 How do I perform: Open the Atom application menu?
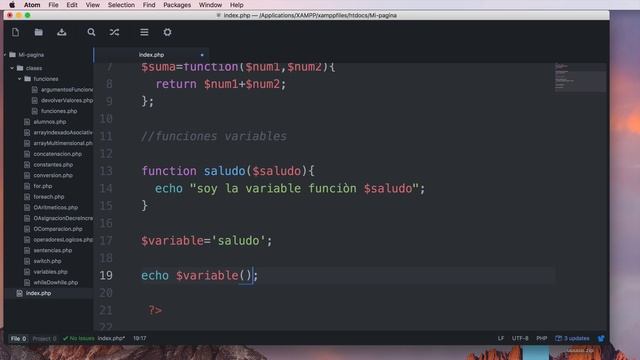click(x=32, y=5)
